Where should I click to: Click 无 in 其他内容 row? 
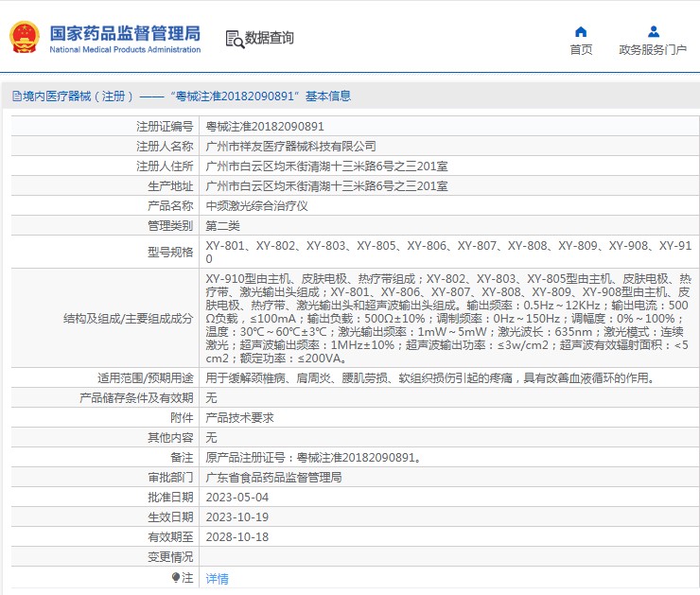coord(211,437)
